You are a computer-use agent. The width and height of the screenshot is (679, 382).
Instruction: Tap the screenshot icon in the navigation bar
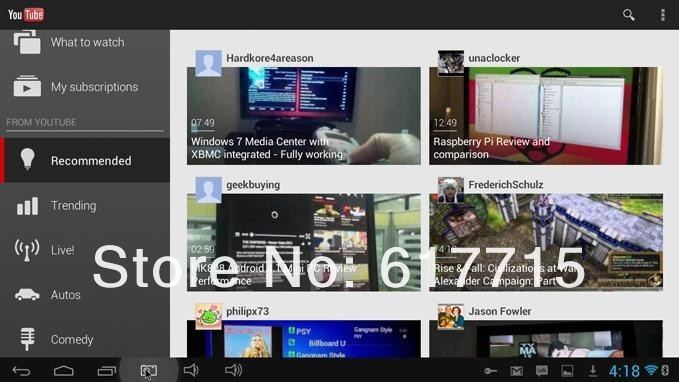[x=149, y=371]
